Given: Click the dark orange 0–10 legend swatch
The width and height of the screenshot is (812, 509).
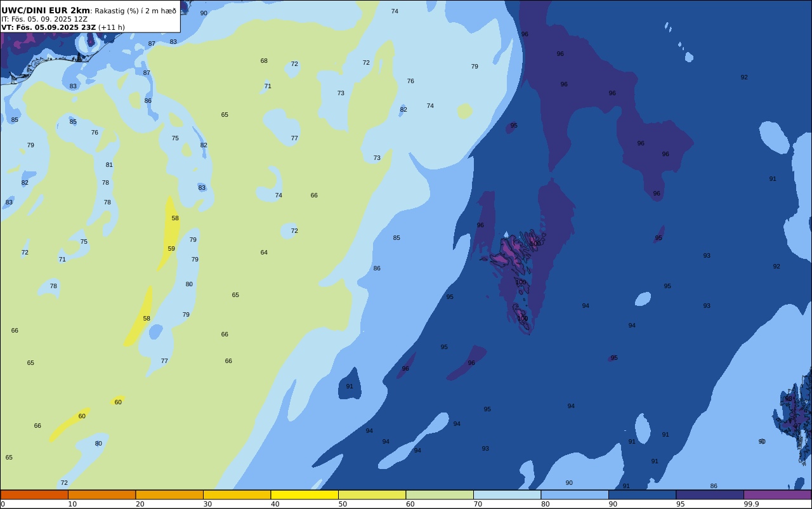Looking at the screenshot, I should click(x=34, y=494).
